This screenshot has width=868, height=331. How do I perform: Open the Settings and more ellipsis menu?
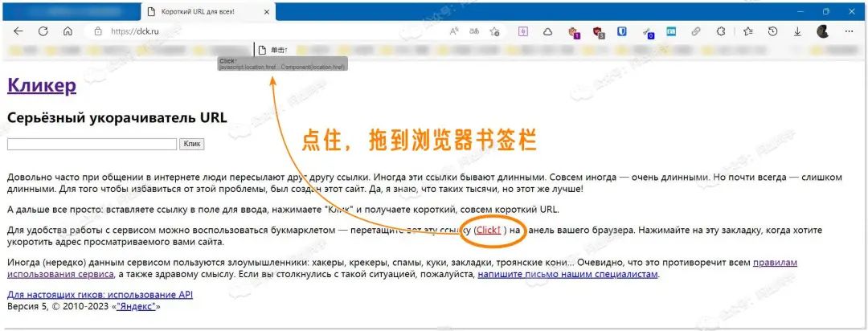850,31
